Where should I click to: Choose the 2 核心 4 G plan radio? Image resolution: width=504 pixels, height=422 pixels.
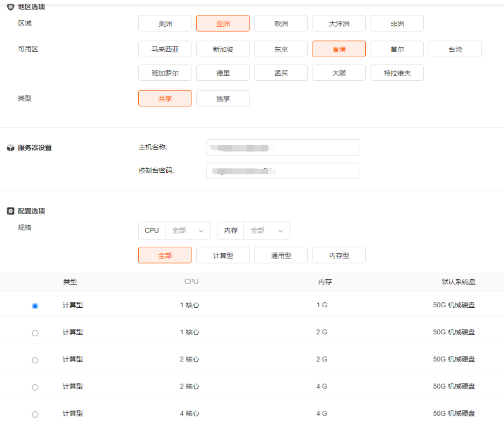coord(35,387)
